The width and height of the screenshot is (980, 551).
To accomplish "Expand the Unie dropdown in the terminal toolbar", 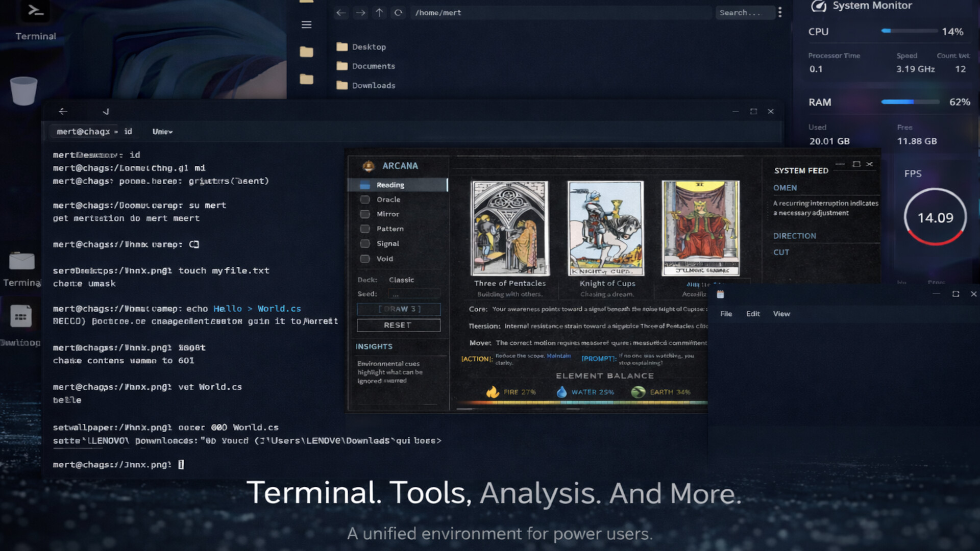I will click(x=161, y=131).
